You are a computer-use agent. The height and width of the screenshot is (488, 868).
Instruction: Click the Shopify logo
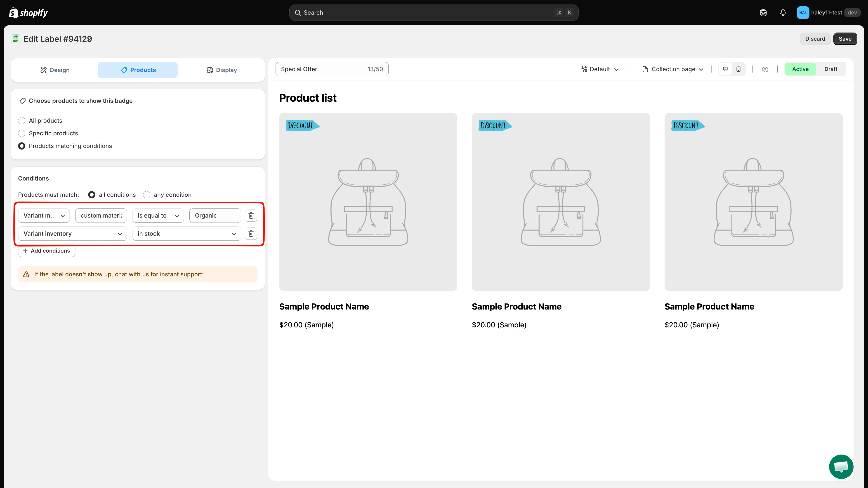coord(28,12)
